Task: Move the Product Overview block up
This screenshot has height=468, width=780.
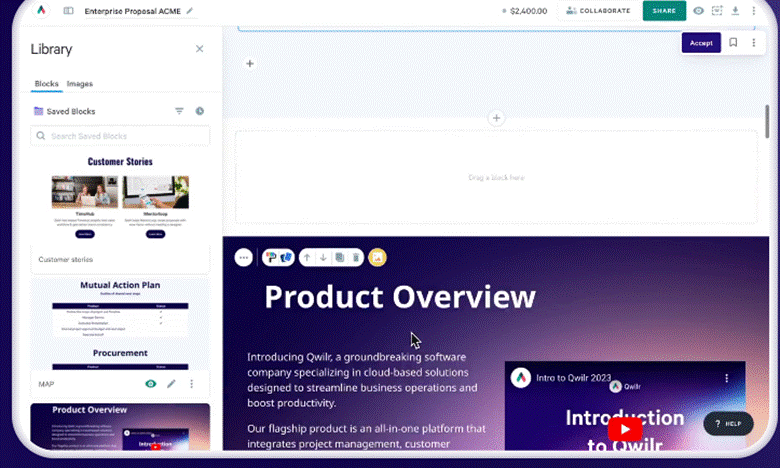Action: coord(307,258)
